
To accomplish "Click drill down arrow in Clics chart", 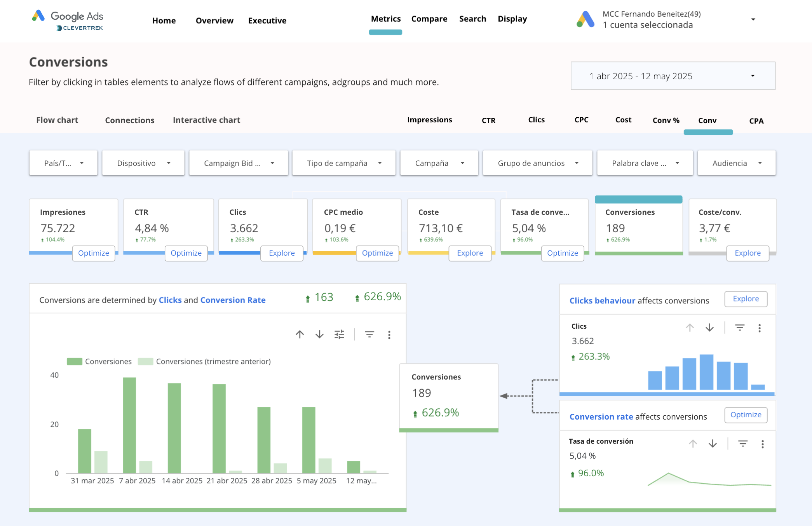I will pyautogui.click(x=709, y=328).
